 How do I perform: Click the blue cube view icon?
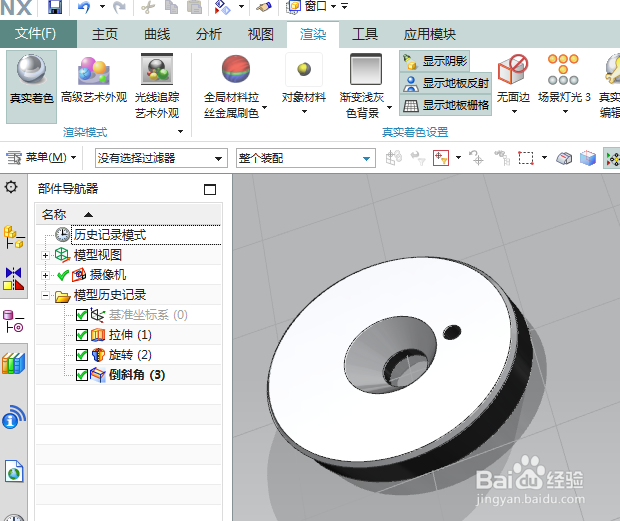pos(588,158)
